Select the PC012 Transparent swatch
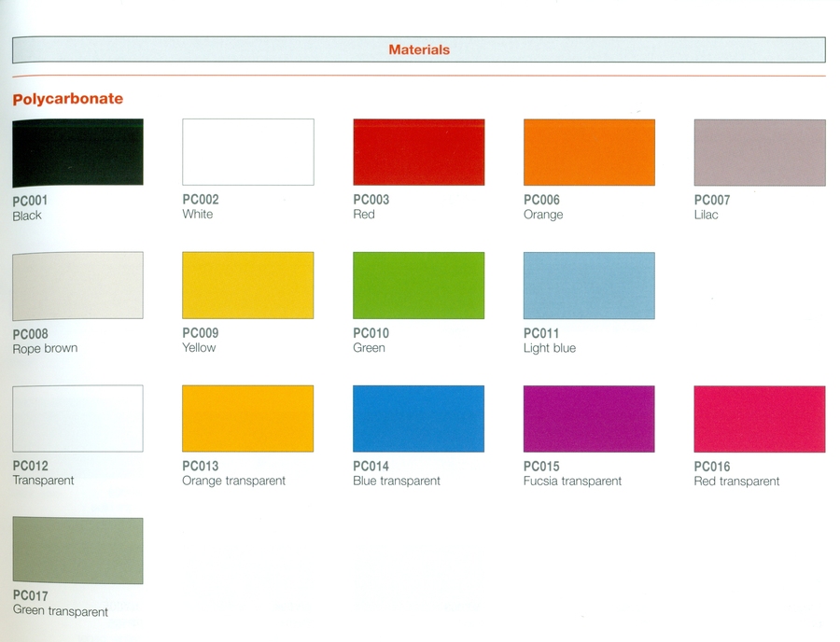 [x=77, y=418]
